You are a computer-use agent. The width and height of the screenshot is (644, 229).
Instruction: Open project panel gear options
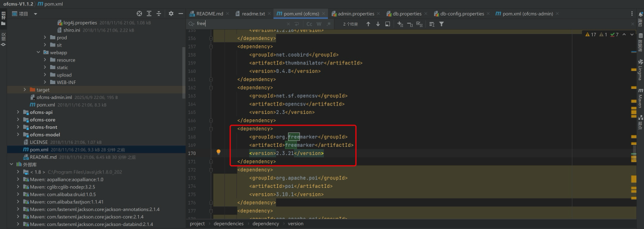(171, 14)
